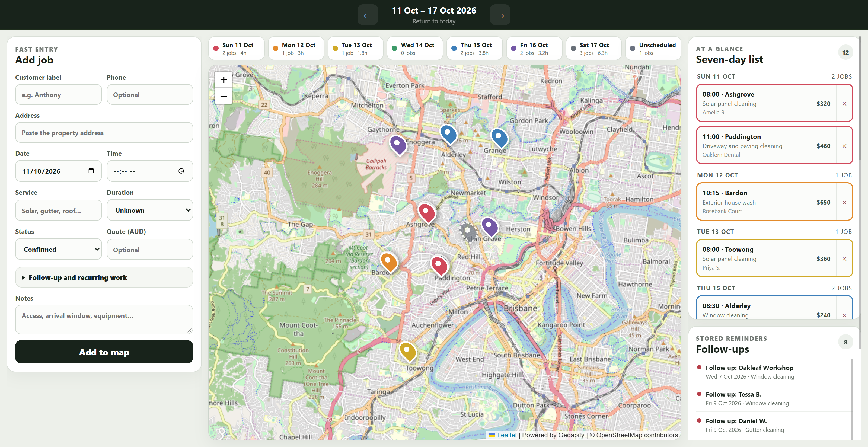Zoom in on the map

coord(224,80)
